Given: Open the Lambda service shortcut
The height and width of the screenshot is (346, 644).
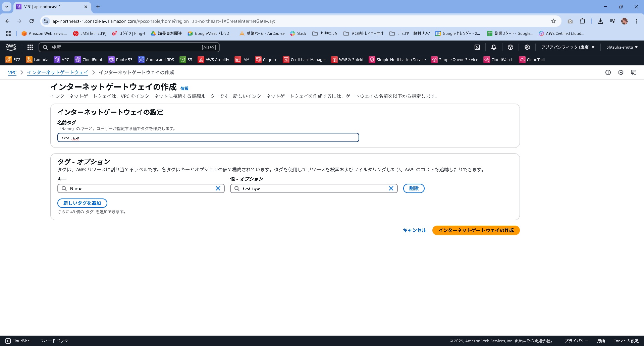Looking at the screenshot, I should tap(37, 59).
